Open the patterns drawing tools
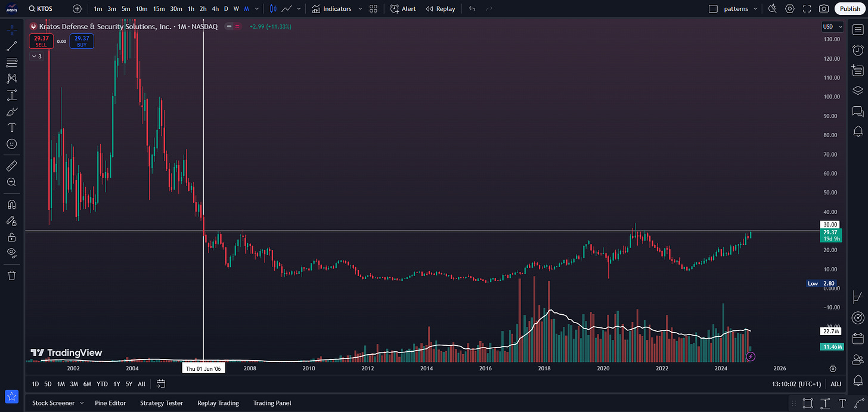 click(11, 78)
